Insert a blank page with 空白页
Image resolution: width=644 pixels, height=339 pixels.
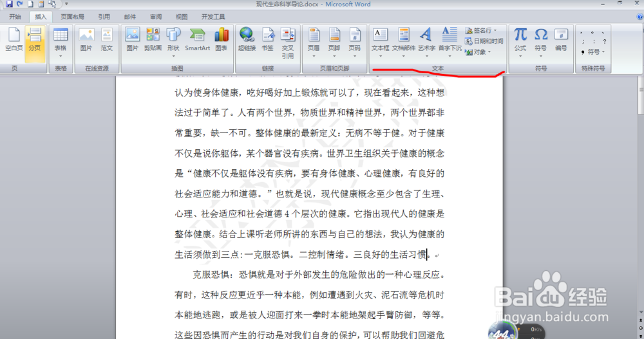tap(14, 40)
